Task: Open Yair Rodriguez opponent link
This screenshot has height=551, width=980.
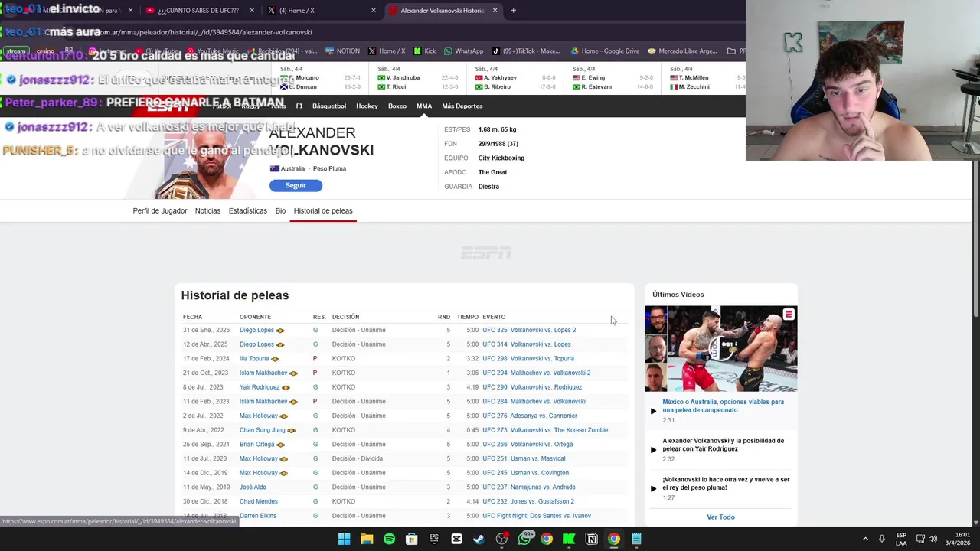Action: 260,387
